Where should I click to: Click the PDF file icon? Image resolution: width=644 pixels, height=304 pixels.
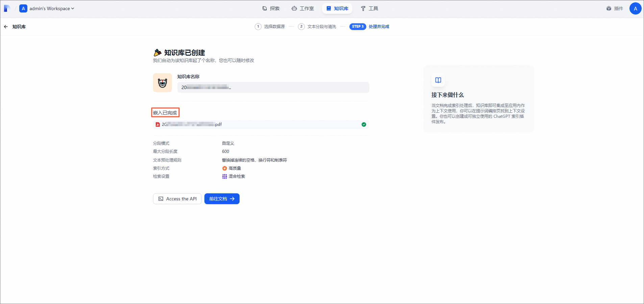(158, 125)
